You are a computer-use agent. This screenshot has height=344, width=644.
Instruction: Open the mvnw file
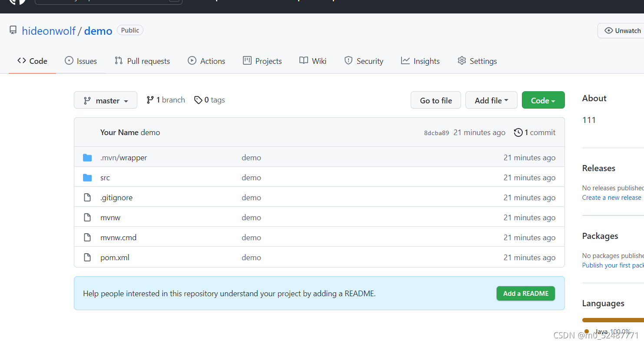point(110,218)
